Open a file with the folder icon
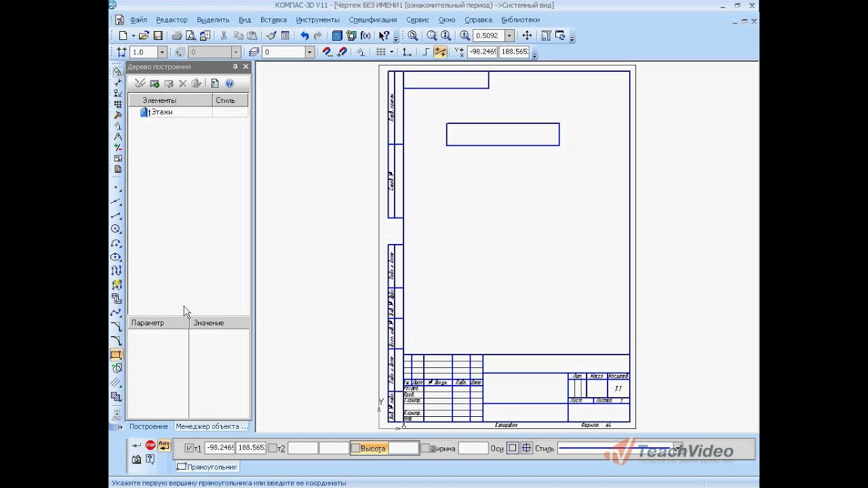Screen dimensions: 868x488 (x=144, y=36)
